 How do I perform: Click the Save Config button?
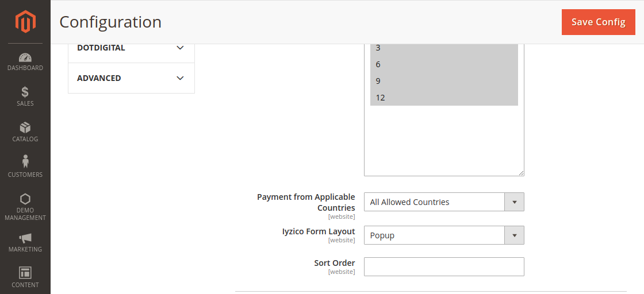click(598, 22)
